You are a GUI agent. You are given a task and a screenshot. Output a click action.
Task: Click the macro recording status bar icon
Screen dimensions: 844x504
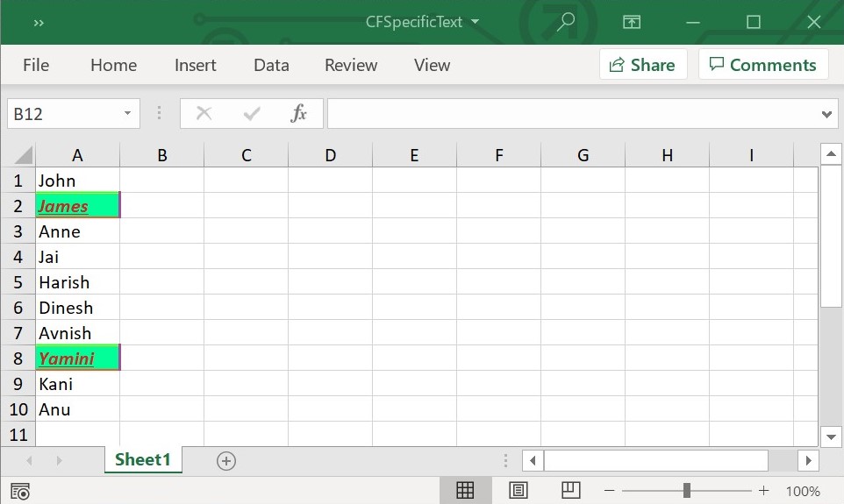point(20,491)
